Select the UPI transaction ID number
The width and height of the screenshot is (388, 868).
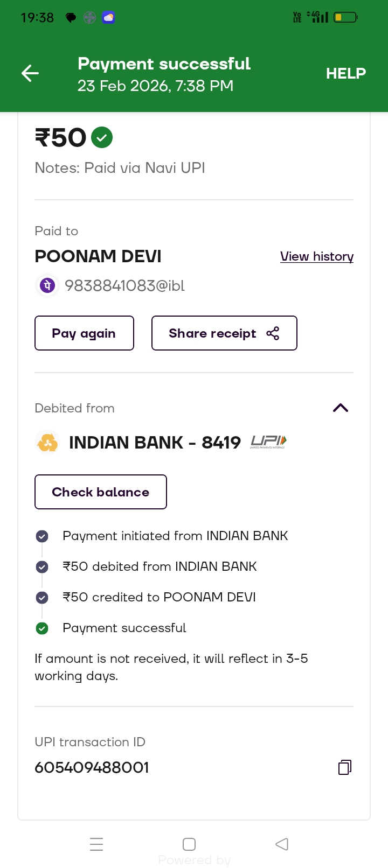pos(92,767)
